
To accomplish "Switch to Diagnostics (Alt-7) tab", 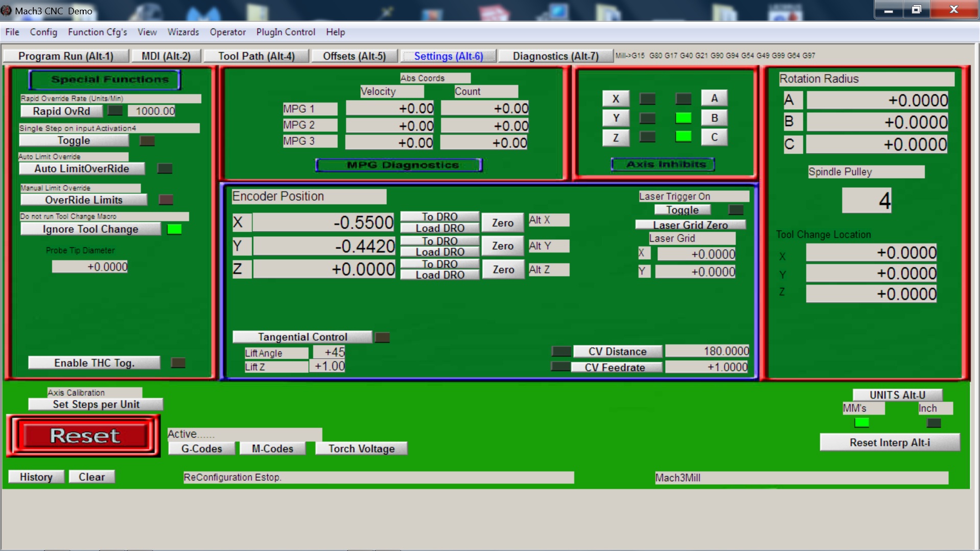I will pyautogui.click(x=555, y=56).
